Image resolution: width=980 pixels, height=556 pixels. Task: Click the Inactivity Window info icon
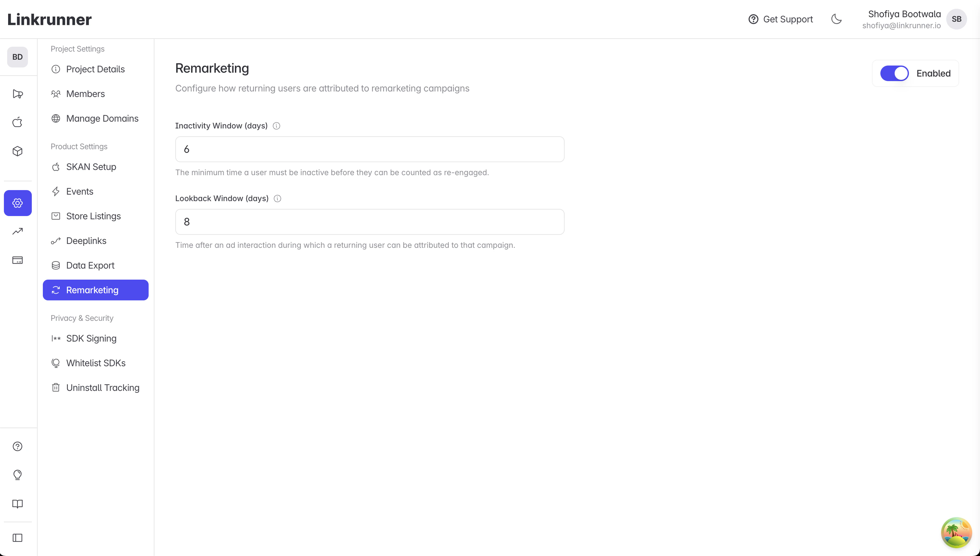276,126
